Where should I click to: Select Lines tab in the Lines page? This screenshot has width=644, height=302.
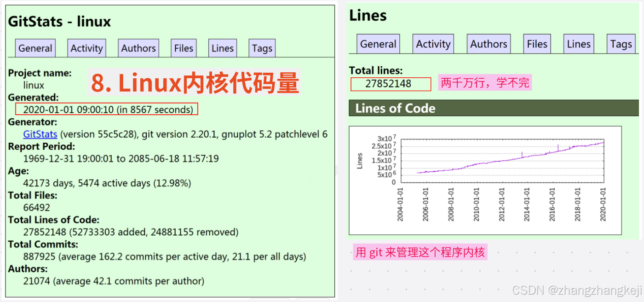click(579, 44)
